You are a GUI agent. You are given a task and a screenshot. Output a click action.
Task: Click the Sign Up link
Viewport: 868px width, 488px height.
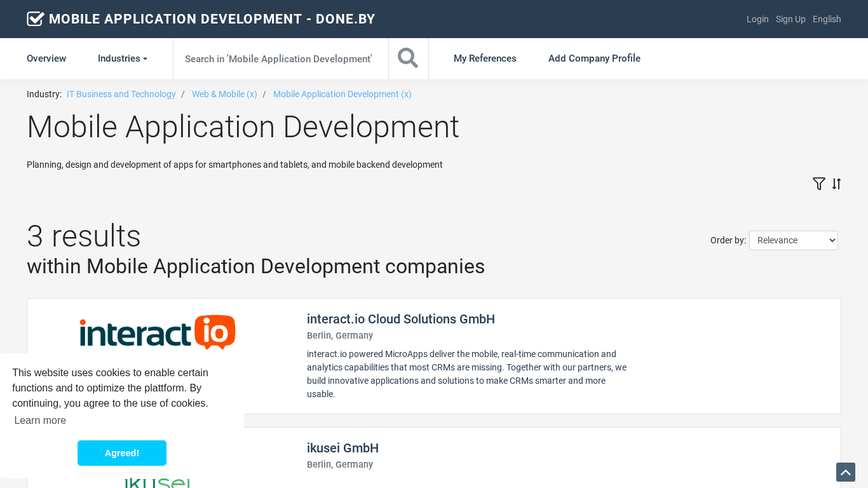[790, 19]
